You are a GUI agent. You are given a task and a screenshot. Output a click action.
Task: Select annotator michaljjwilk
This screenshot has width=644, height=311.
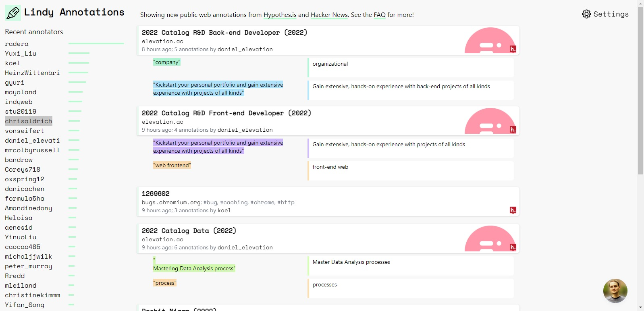tap(29, 257)
